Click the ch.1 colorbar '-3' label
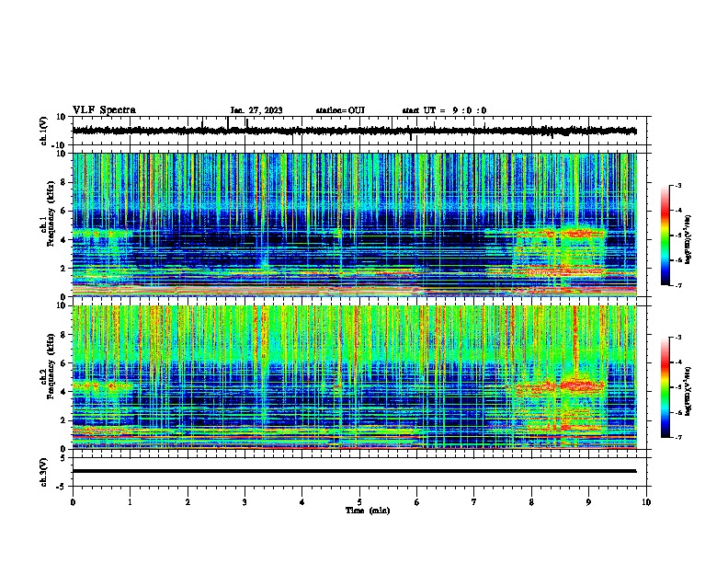Viewport: 728px width, 563px height. (677, 186)
